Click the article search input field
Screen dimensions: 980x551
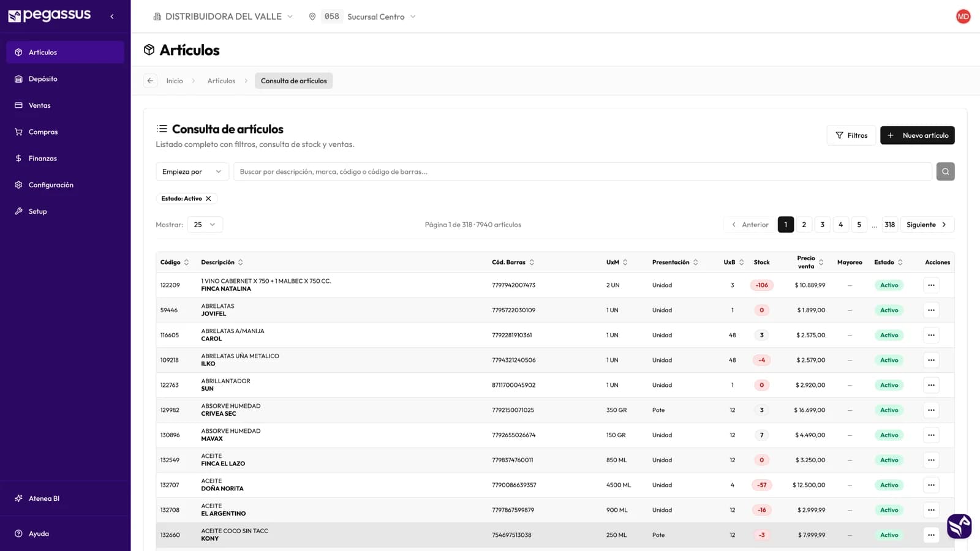582,171
